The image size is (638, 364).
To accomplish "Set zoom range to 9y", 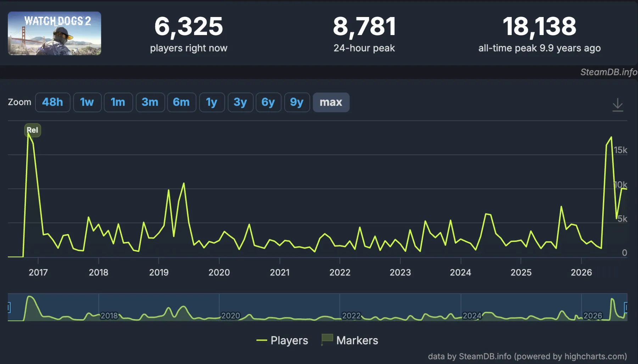I will [x=297, y=102].
